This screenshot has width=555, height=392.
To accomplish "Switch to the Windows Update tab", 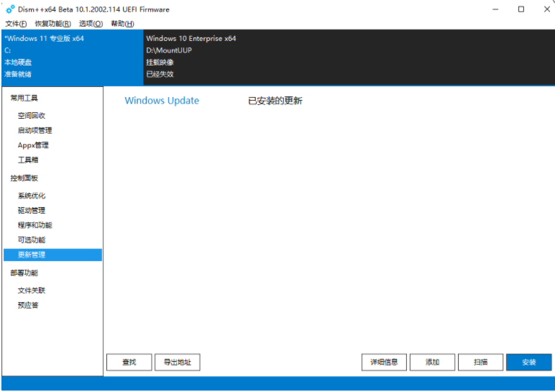I will (x=162, y=101).
